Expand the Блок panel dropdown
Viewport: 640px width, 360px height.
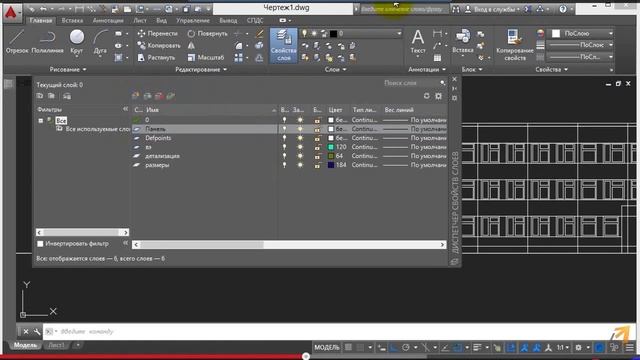472,69
